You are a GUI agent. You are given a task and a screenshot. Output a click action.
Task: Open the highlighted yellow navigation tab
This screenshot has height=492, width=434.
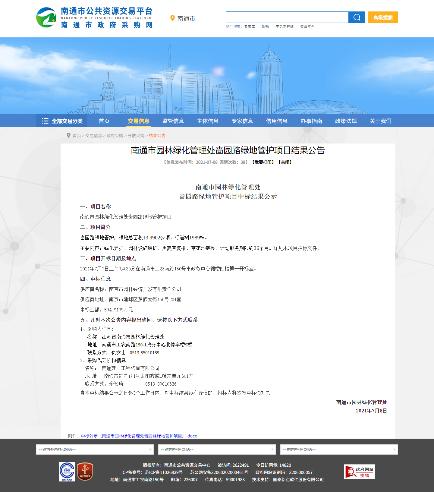click(x=138, y=121)
